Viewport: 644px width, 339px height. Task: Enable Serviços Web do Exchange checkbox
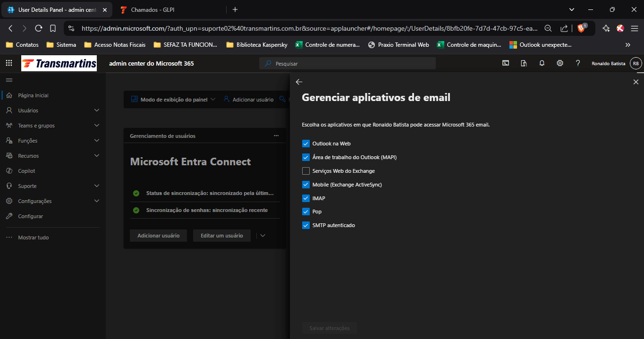coord(306,171)
